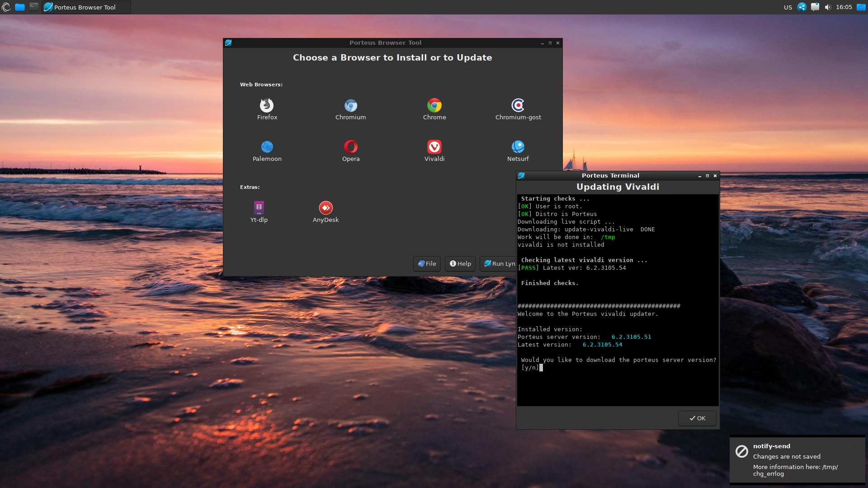
Task: Click the Latest version 6.2.3105.54 text
Action: pyautogui.click(x=570, y=345)
